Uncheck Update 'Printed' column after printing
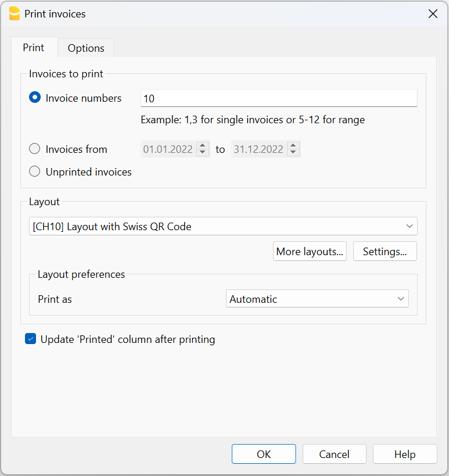Image resolution: width=449 pixels, height=476 pixels. click(x=31, y=339)
